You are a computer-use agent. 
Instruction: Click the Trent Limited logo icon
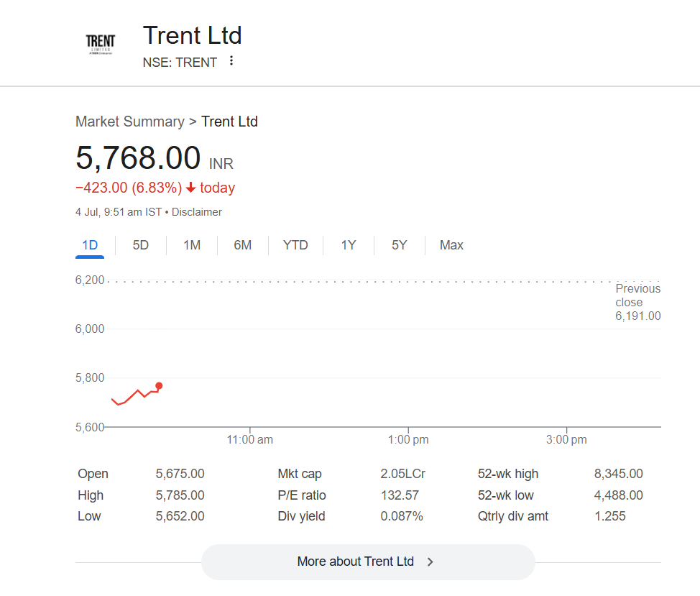[x=100, y=43]
